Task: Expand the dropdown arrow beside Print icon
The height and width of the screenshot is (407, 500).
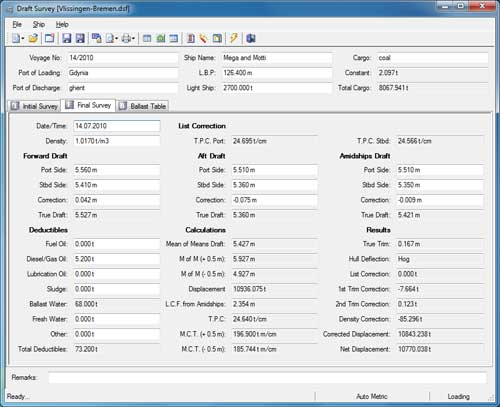Action: (x=133, y=39)
